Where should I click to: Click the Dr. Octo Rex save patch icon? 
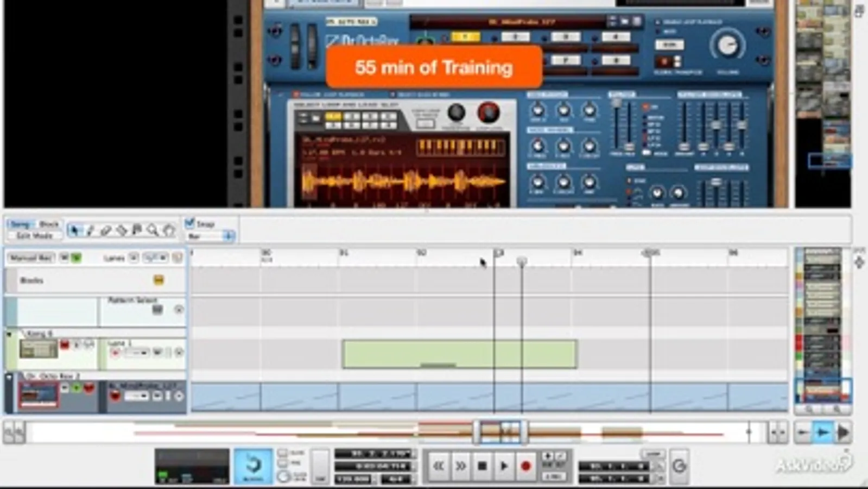[637, 21]
